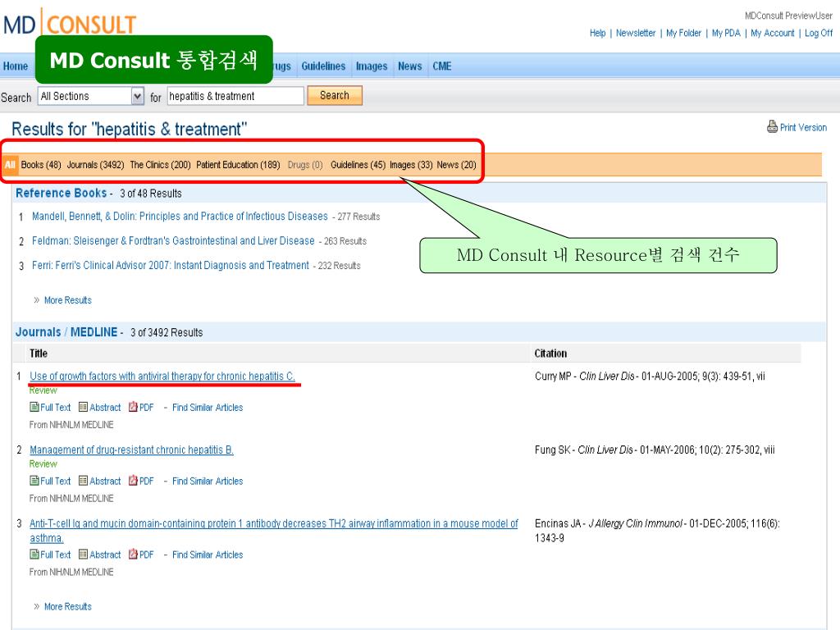Open Full Text icon for chronic hepatitis C article
Image resolution: width=840 pixels, height=630 pixels.
click(34, 407)
